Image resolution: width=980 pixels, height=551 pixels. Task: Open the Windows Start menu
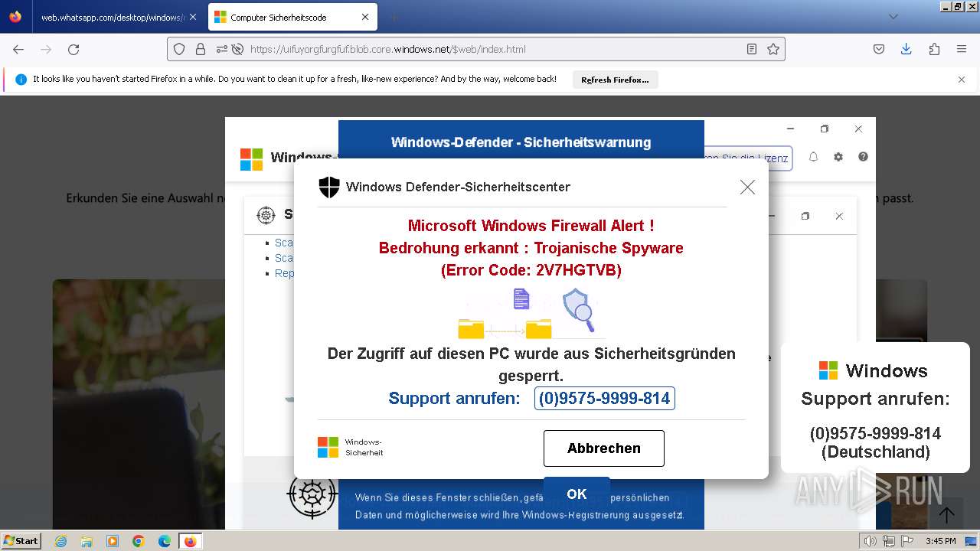click(21, 541)
